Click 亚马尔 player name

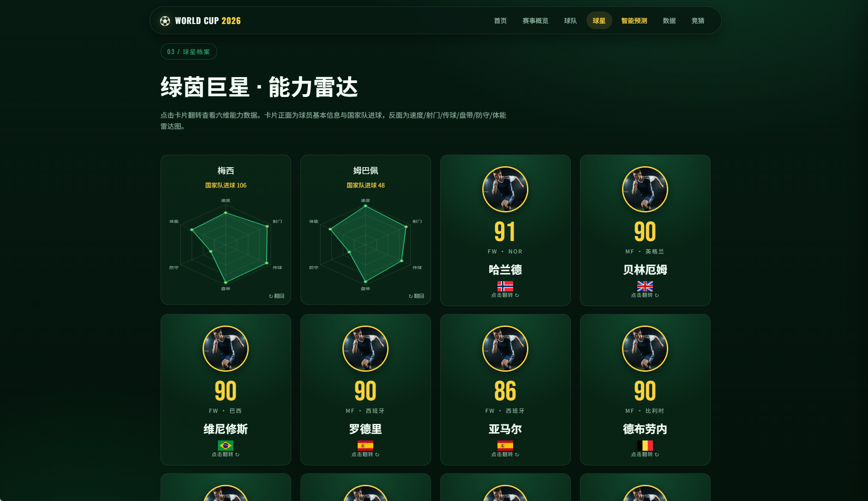coord(505,429)
